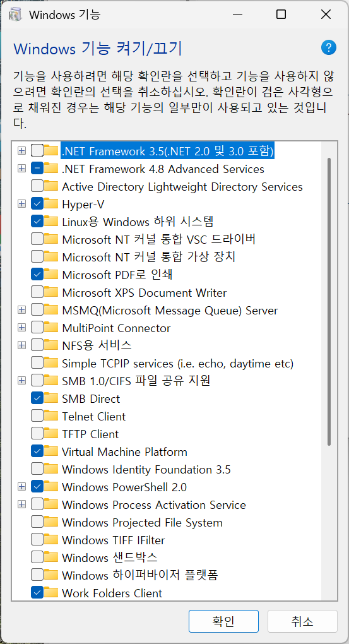Check the Windows TIFF IFilter checkbox
This screenshot has height=644, width=349.
pos(37,540)
